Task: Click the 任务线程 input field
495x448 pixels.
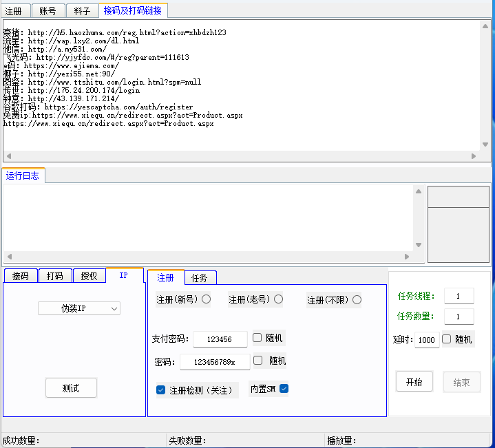Action: coord(459,296)
